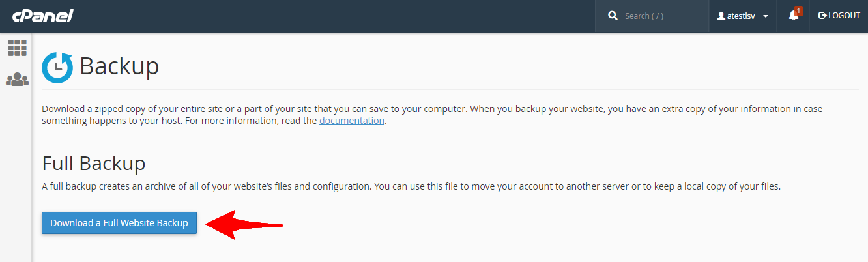Click the LOGOUT text
The width and height of the screenshot is (868, 262).
845,16
